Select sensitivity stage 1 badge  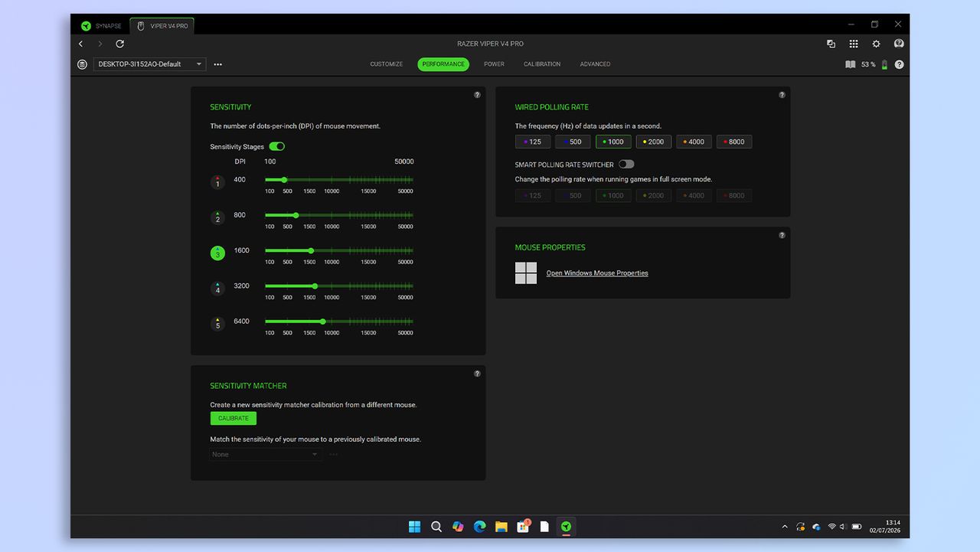[x=217, y=182]
